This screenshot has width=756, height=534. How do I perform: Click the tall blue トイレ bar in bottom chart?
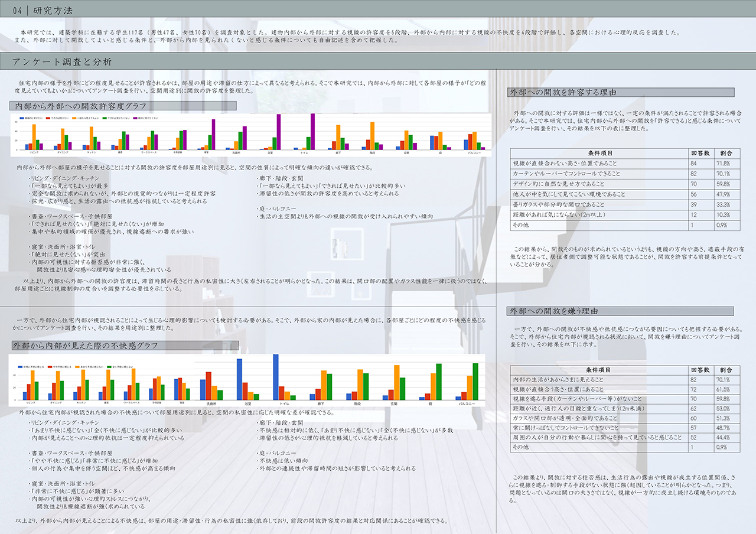(x=276, y=377)
